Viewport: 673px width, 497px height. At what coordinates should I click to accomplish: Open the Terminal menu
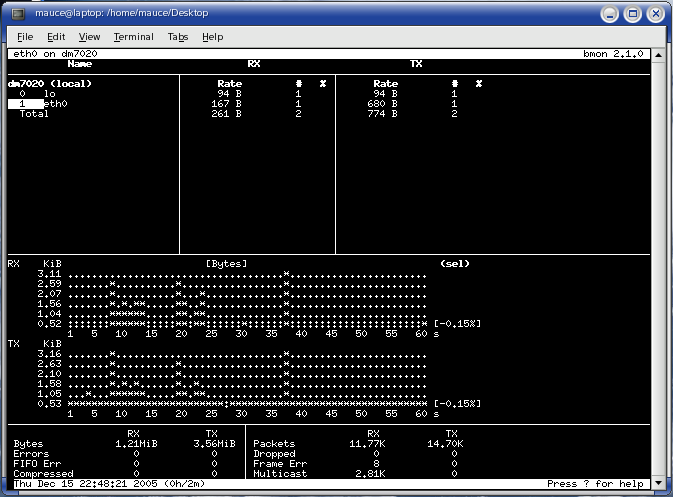133,37
